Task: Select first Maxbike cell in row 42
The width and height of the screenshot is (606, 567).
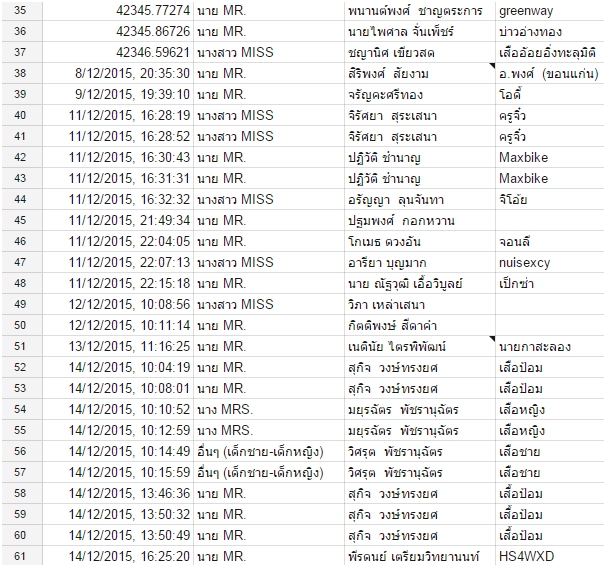Action: 550,157
